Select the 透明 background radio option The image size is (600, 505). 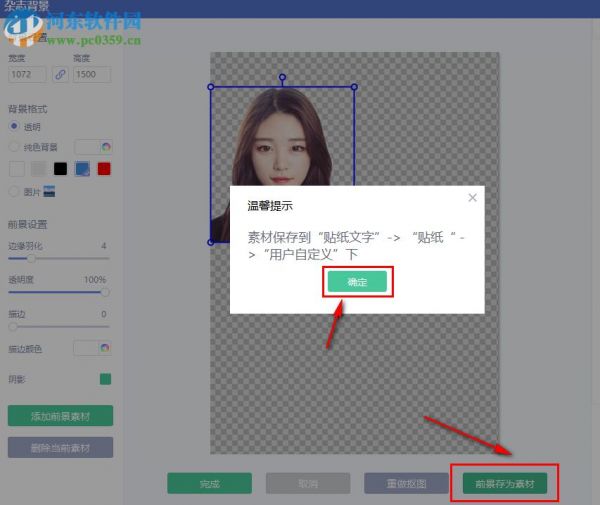click(14, 127)
